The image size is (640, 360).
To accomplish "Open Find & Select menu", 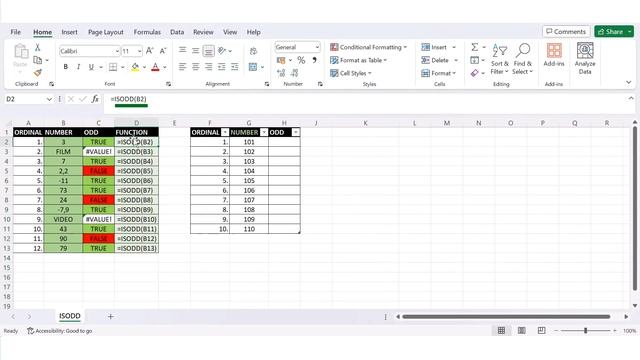I will coord(523,59).
